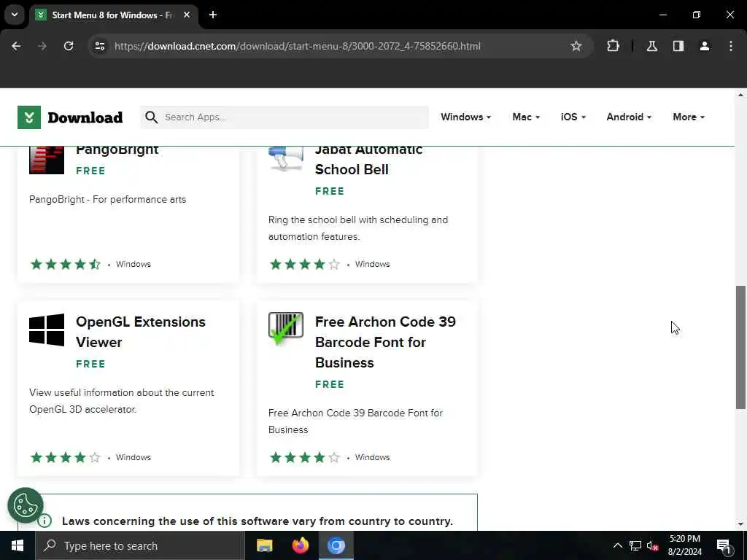747x560 pixels.
Task: Toggle the browser side panel
Action: tap(678, 46)
